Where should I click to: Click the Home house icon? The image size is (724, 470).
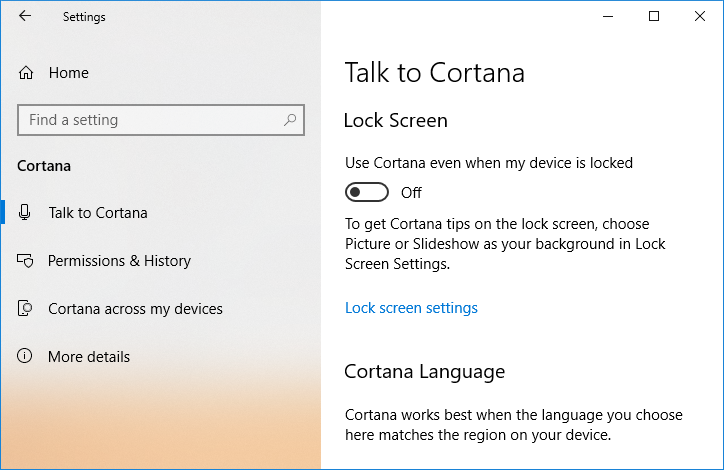[27, 73]
